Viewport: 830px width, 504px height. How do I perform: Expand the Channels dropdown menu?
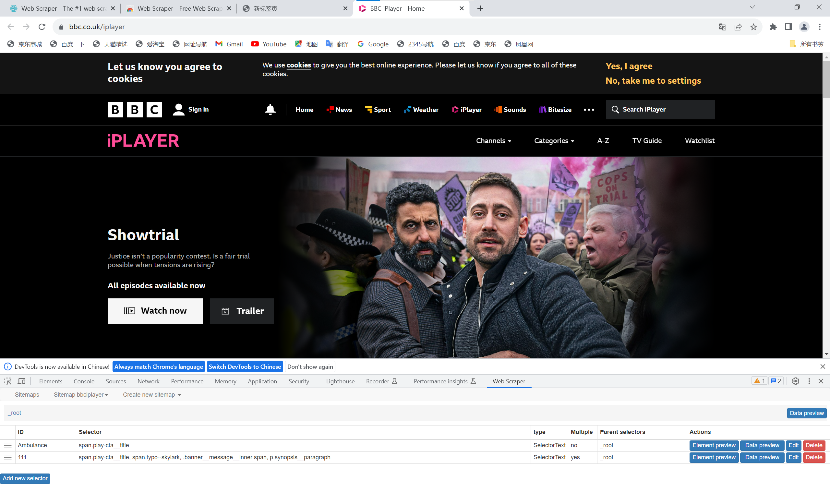coord(493,141)
